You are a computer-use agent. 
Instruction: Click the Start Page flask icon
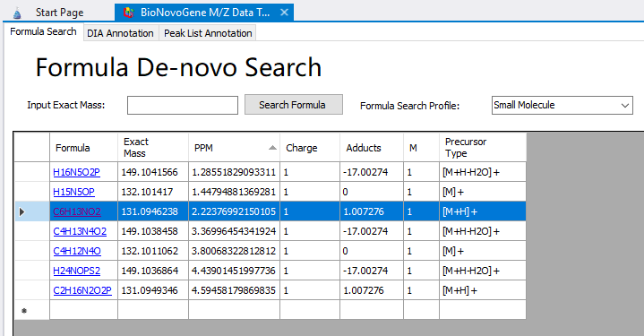(x=17, y=13)
